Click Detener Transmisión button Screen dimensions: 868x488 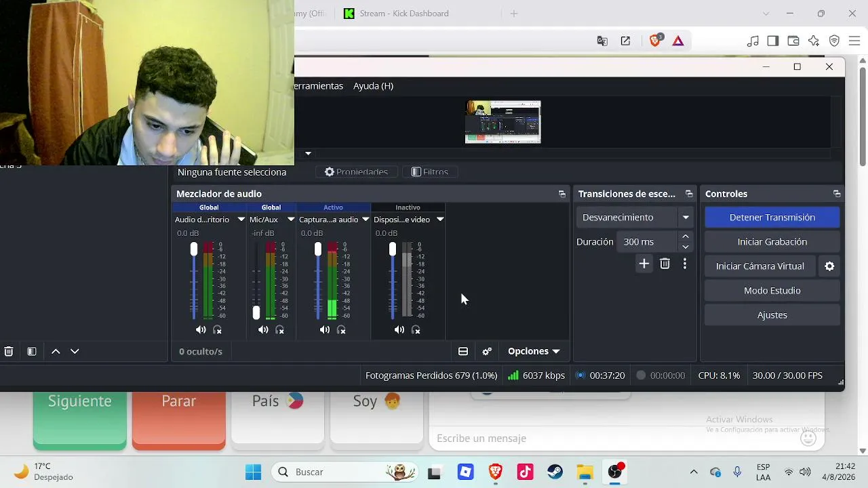(x=772, y=218)
